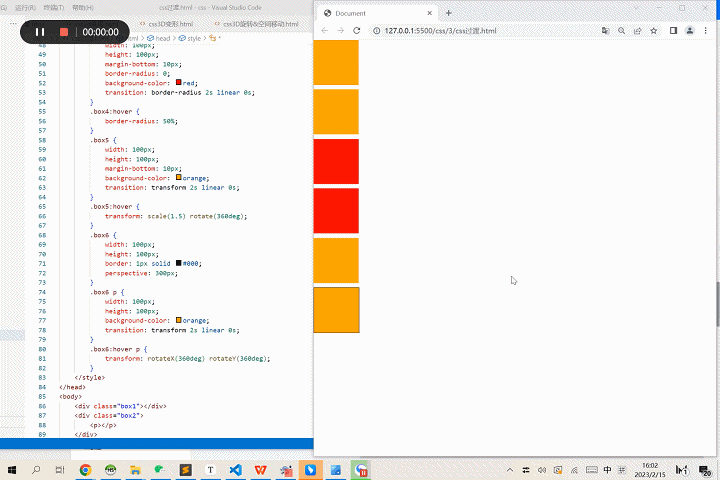This screenshot has height=480, width=720.
Task: Click the upper red box in the browser
Action: pyautogui.click(x=336, y=161)
